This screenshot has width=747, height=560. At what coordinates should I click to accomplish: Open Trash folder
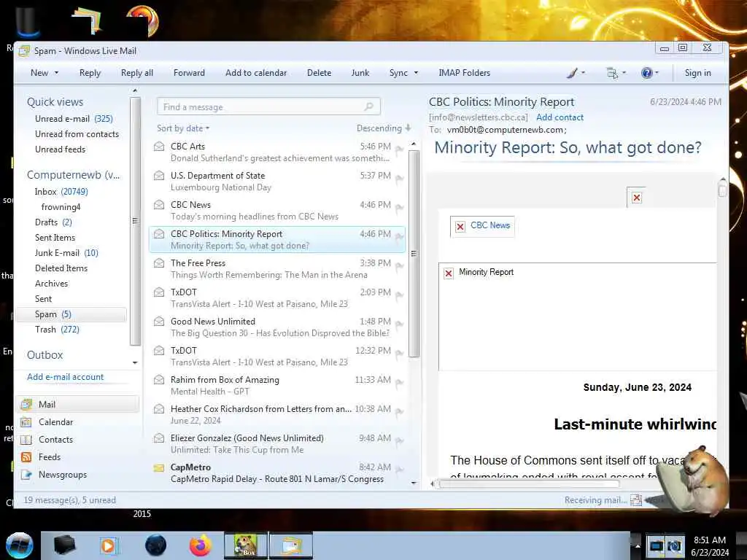pos(57,329)
